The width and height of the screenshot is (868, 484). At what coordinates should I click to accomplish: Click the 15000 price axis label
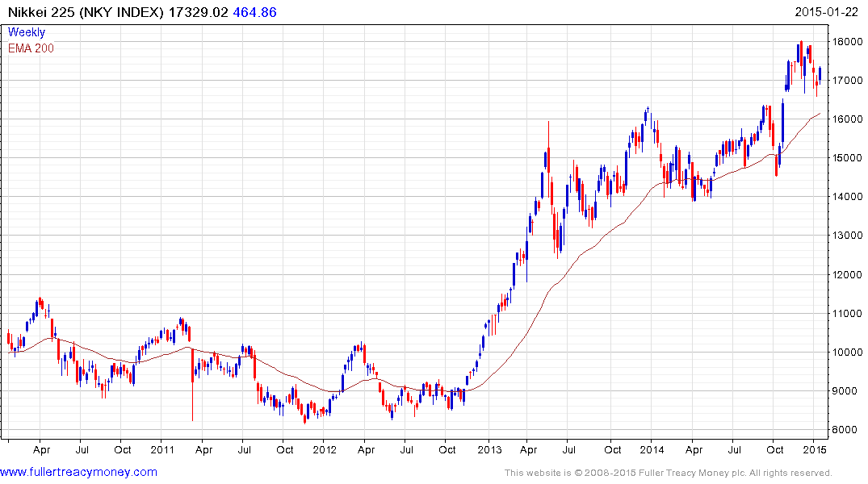pos(848,157)
